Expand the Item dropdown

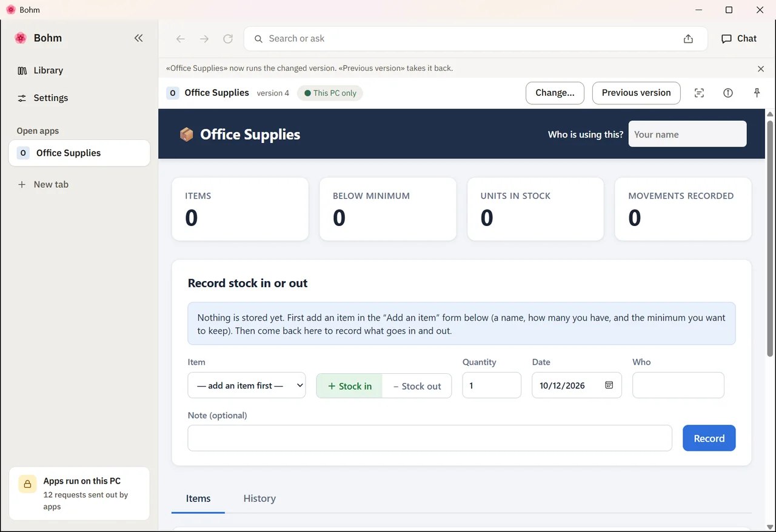pos(247,385)
